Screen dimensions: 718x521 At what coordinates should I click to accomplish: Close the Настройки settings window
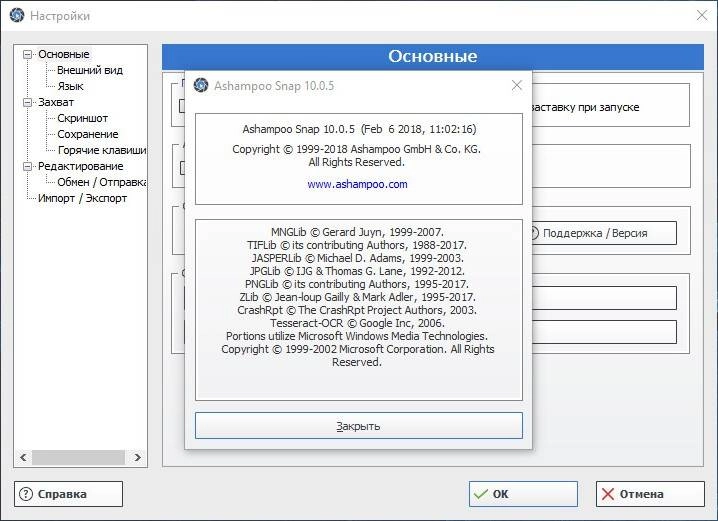pyautogui.click(x=702, y=15)
